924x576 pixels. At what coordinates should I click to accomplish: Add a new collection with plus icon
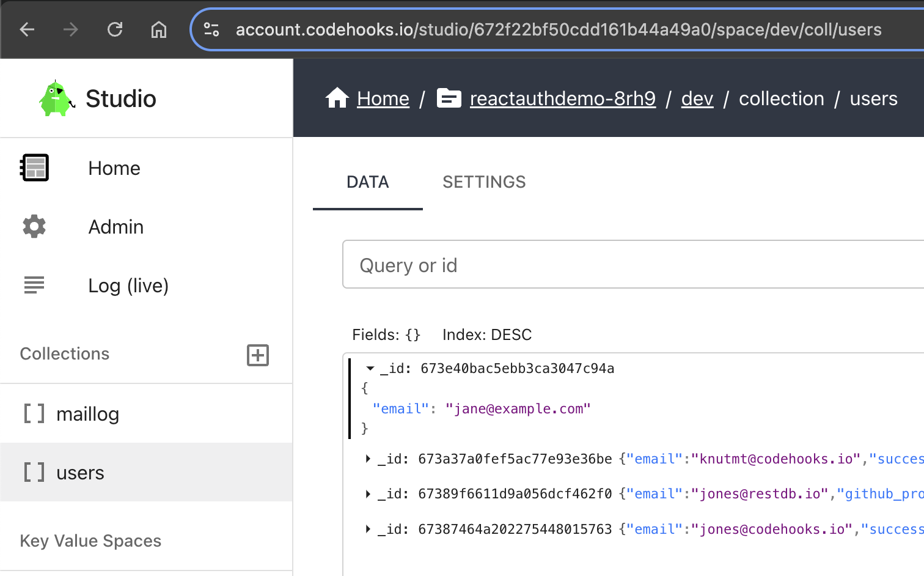tap(257, 355)
